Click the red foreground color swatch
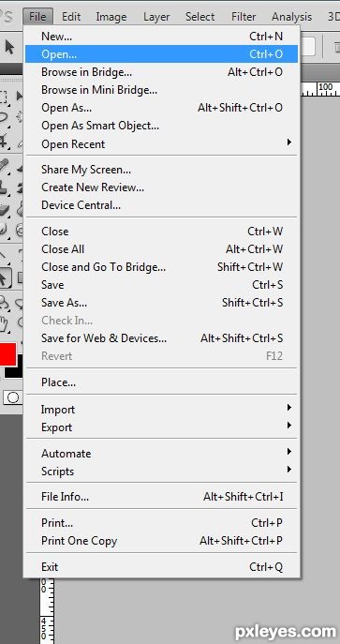The width and height of the screenshot is (340, 644). [x=7, y=354]
